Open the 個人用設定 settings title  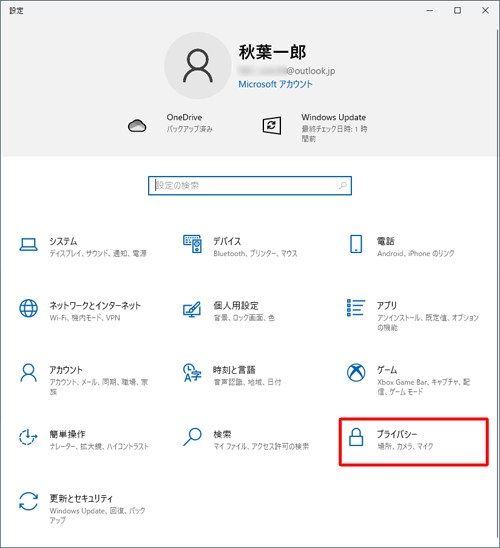(236, 305)
